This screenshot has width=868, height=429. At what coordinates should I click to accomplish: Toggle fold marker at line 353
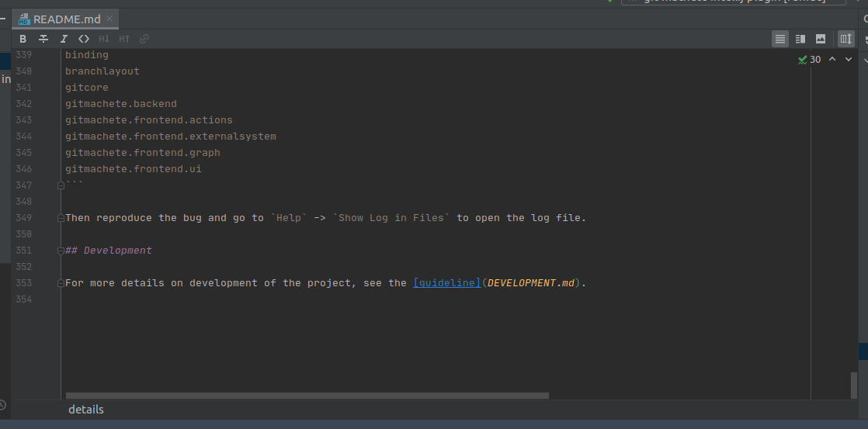[61, 283]
